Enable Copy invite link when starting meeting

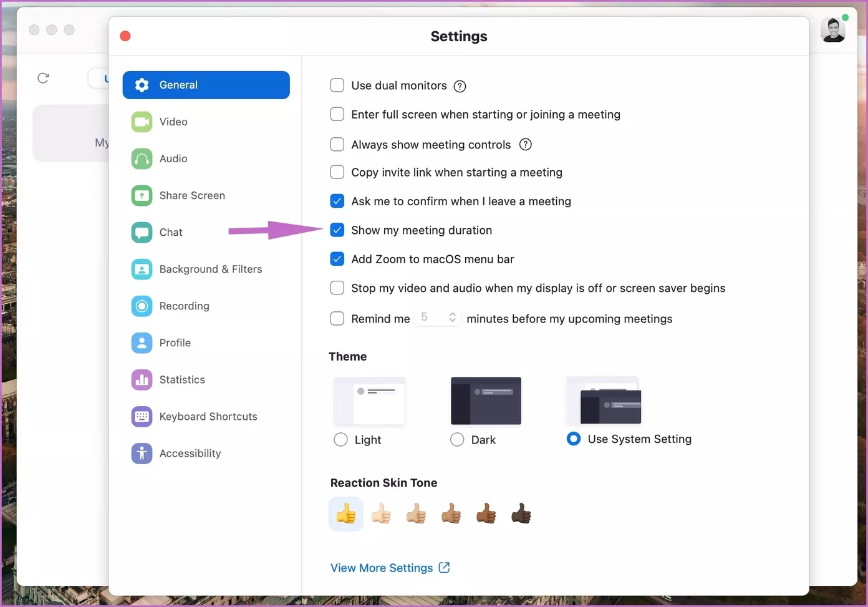click(337, 172)
